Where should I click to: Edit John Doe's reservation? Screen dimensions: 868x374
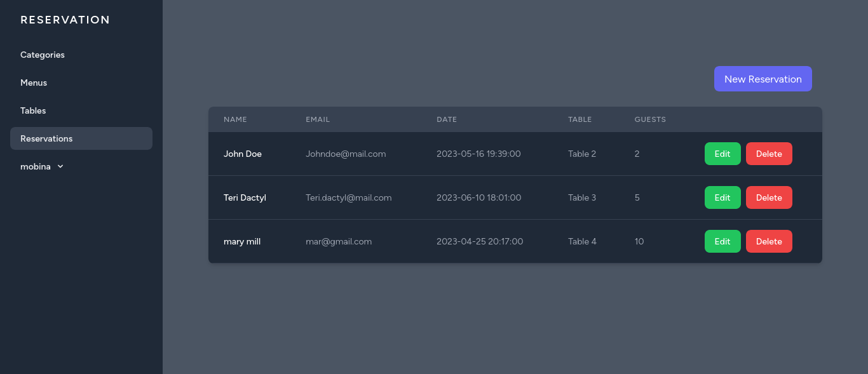pos(722,154)
